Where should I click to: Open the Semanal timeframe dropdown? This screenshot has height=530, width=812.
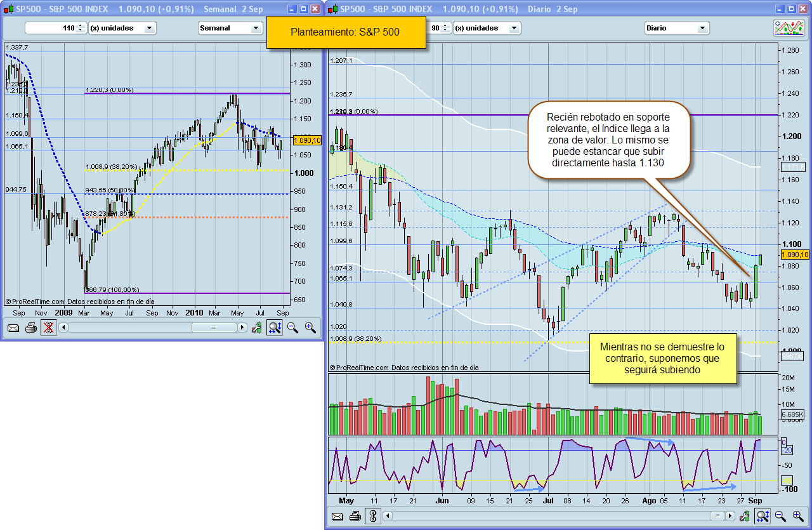point(230,28)
